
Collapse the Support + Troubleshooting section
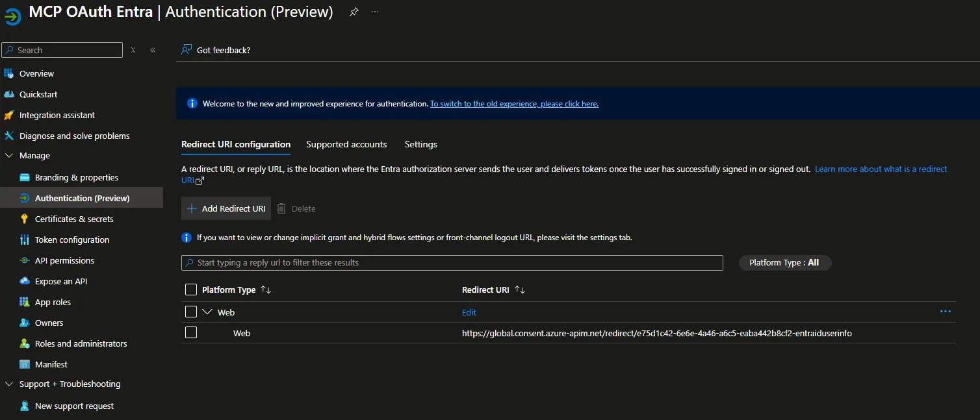pyautogui.click(x=9, y=384)
